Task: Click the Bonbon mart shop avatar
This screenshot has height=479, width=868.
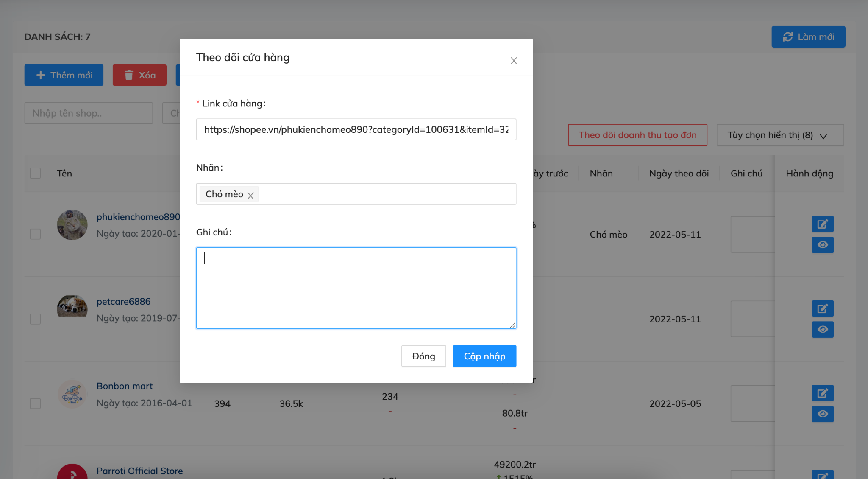Action: point(72,394)
